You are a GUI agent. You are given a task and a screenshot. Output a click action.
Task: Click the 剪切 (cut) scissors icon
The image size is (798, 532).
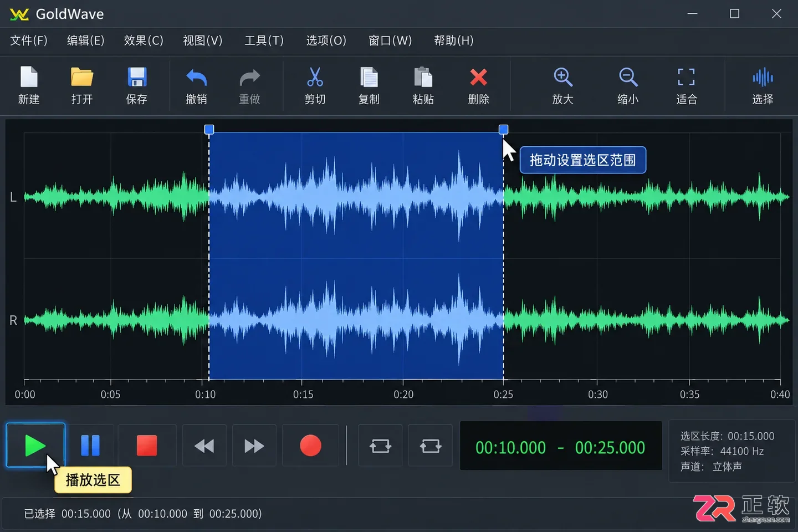(315, 77)
